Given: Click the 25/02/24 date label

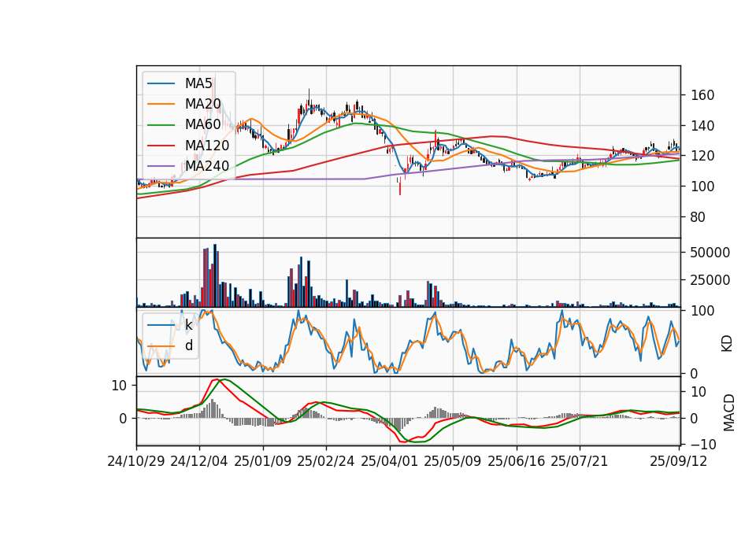Looking at the screenshot, I should [326, 461].
